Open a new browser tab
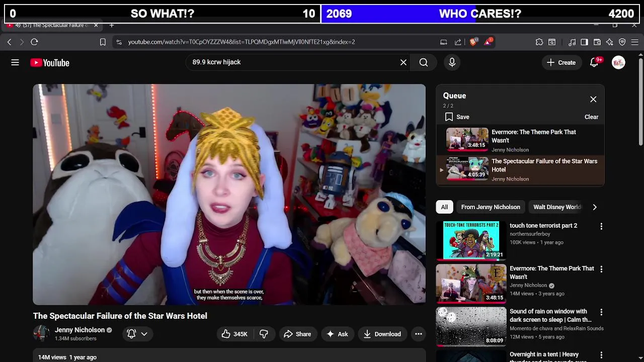The height and width of the screenshot is (362, 644). coord(112,25)
